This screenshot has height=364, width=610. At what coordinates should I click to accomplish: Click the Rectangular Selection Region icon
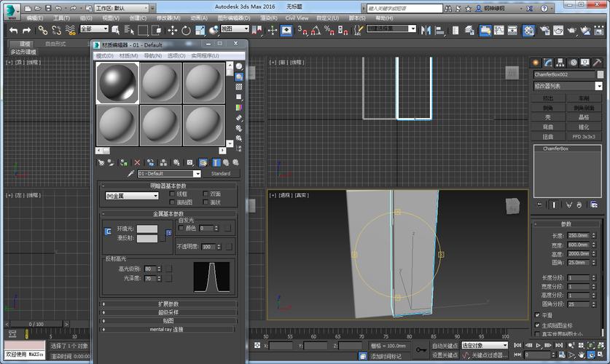pyautogui.click(x=143, y=30)
